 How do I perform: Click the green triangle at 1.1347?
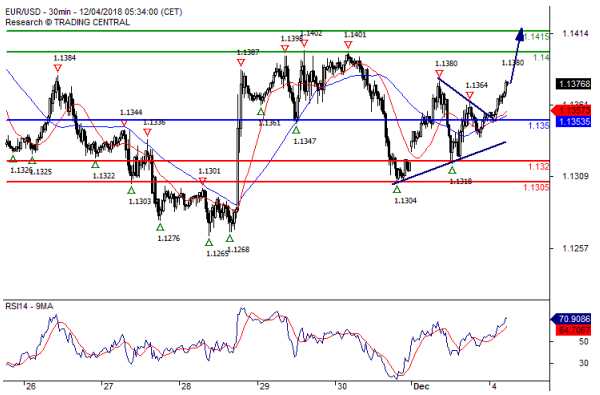coord(296,130)
